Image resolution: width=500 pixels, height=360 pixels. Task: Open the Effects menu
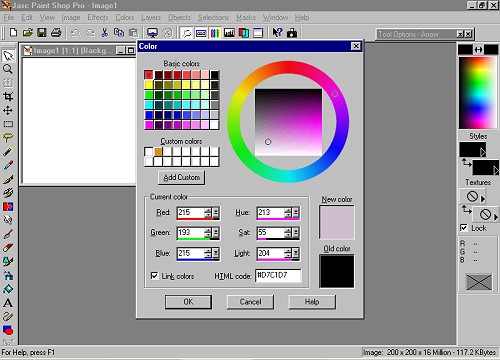tap(98, 17)
